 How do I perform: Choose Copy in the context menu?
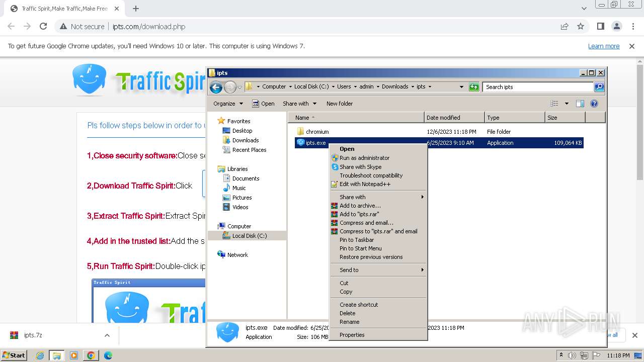(378, 292)
